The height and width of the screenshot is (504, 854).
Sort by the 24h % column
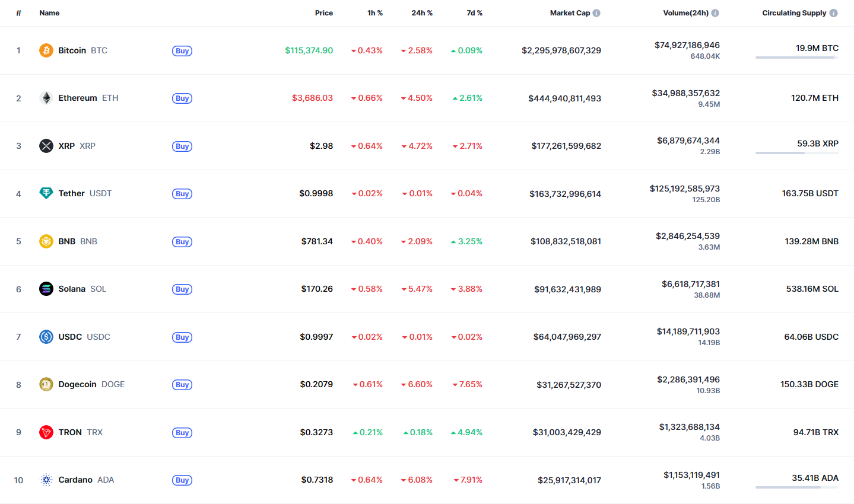(x=422, y=13)
